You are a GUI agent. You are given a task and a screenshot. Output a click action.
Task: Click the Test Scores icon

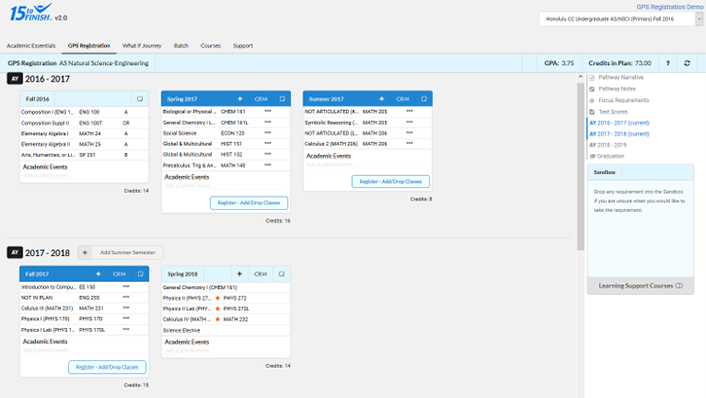tap(593, 112)
